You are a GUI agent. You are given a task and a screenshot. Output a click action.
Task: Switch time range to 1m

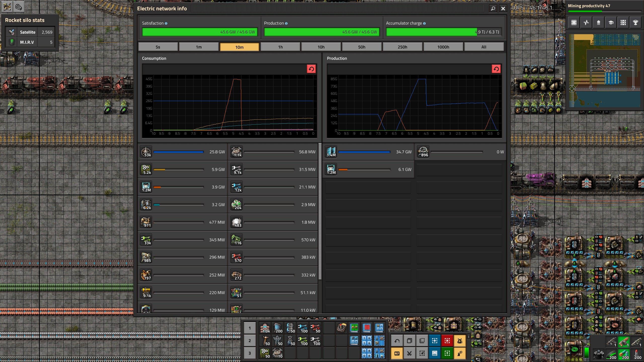click(x=199, y=47)
